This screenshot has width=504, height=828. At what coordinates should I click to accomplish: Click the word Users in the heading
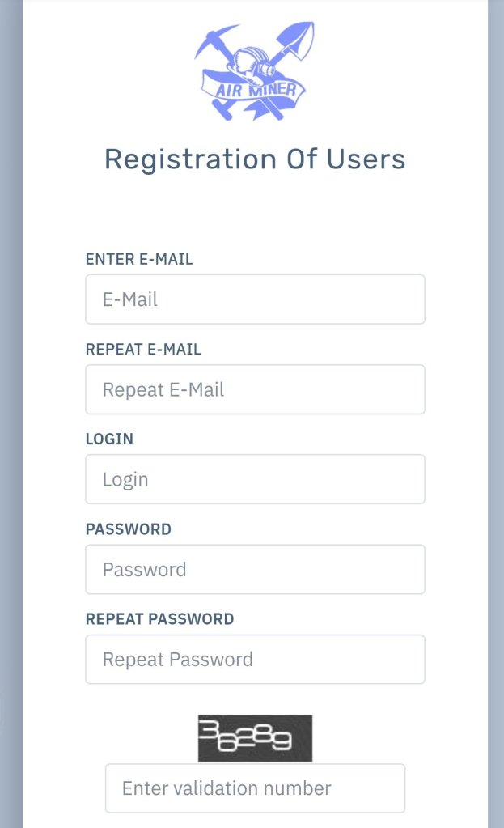[366, 159]
